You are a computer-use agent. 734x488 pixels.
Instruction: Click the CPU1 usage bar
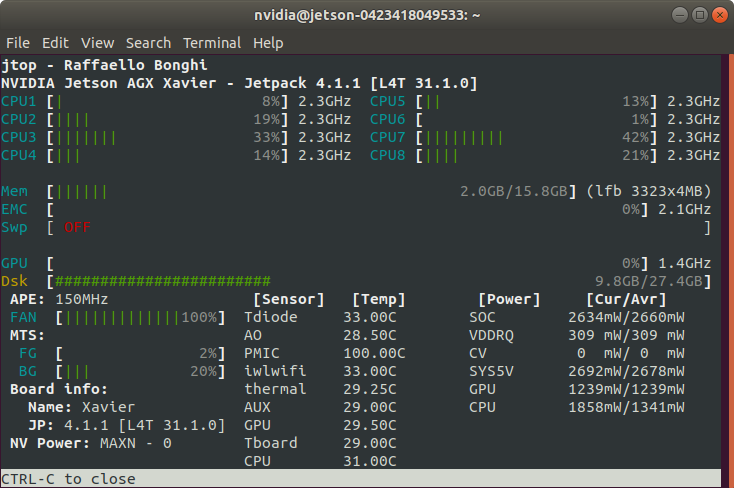(167, 101)
